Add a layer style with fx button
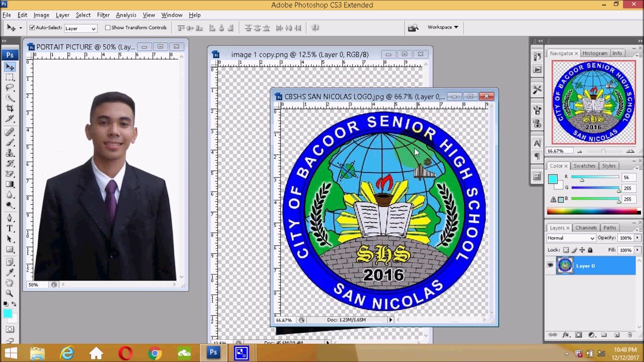The height and width of the screenshot is (362, 644). [566, 335]
